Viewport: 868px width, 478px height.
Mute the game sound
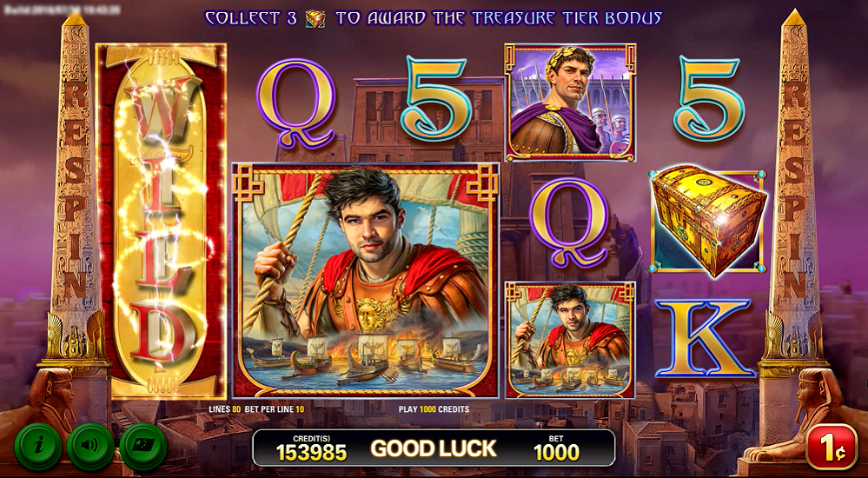click(x=90, y=447)
